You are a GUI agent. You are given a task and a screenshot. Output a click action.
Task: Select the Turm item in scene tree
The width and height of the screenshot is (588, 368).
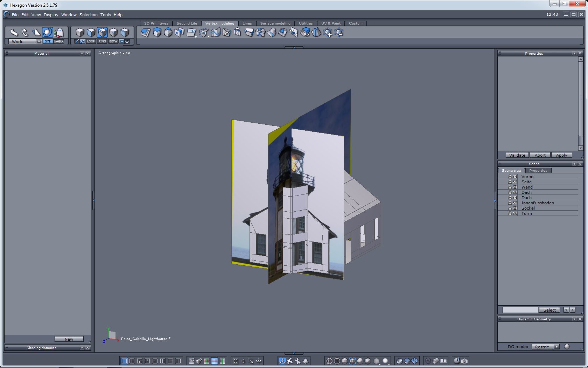coord(527,213)
